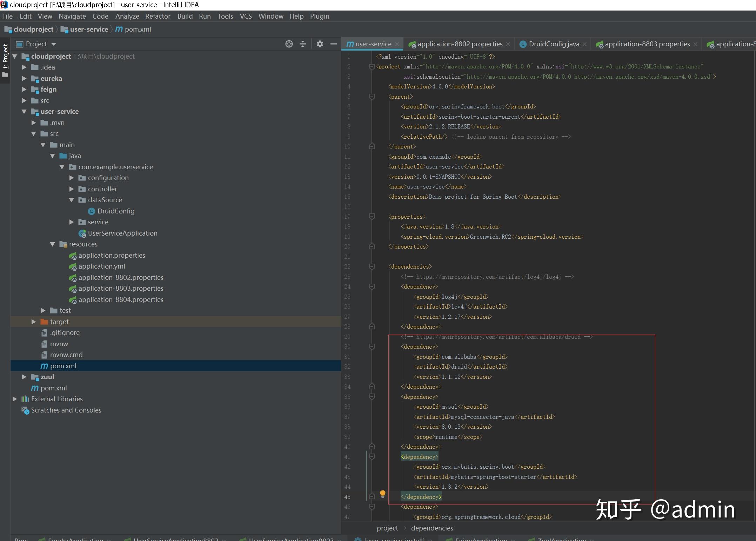Expand the eureka module

24,79
